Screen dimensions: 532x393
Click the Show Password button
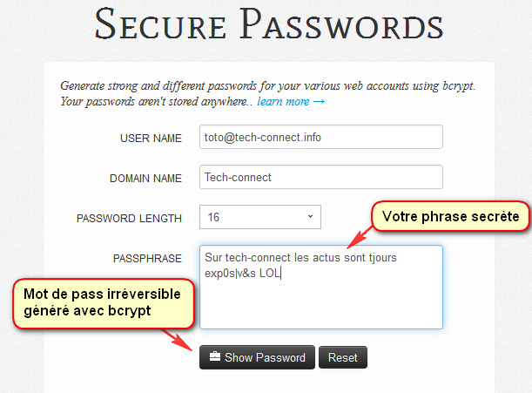[257, 357]
